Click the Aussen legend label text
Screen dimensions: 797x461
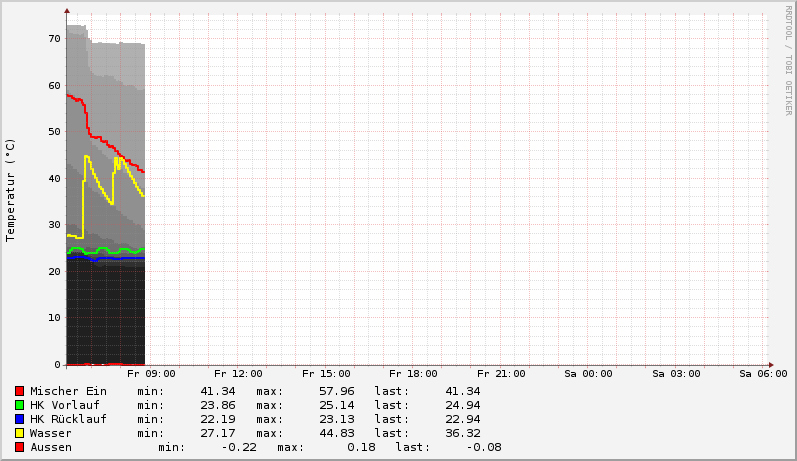(51, 447)
